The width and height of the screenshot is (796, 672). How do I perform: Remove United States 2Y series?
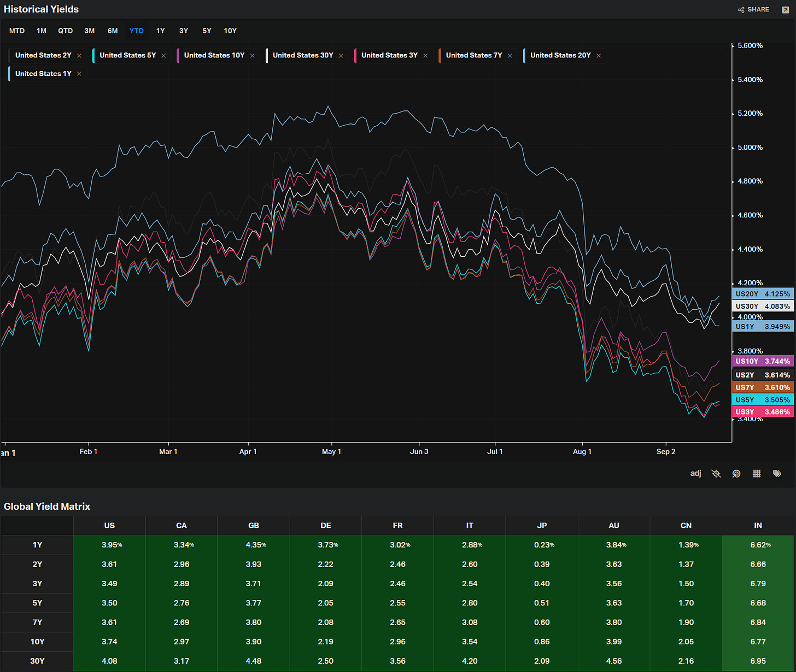coord(79,56)
